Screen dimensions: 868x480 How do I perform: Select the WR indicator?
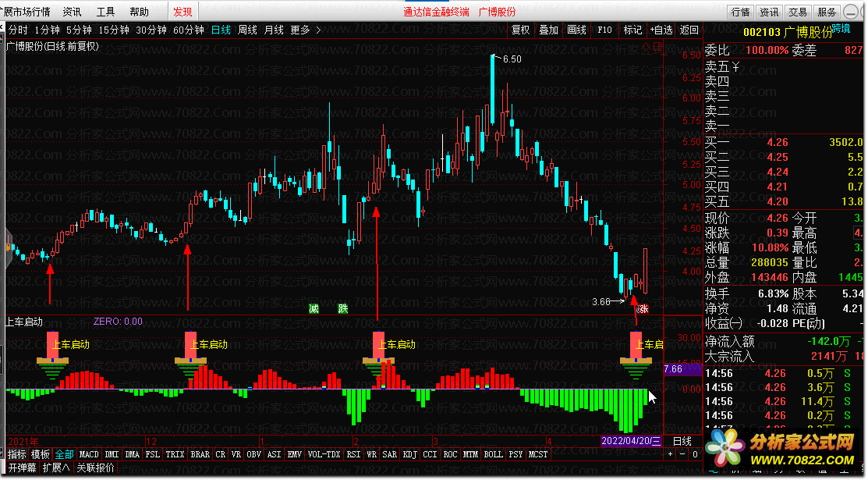coord(371,454)
